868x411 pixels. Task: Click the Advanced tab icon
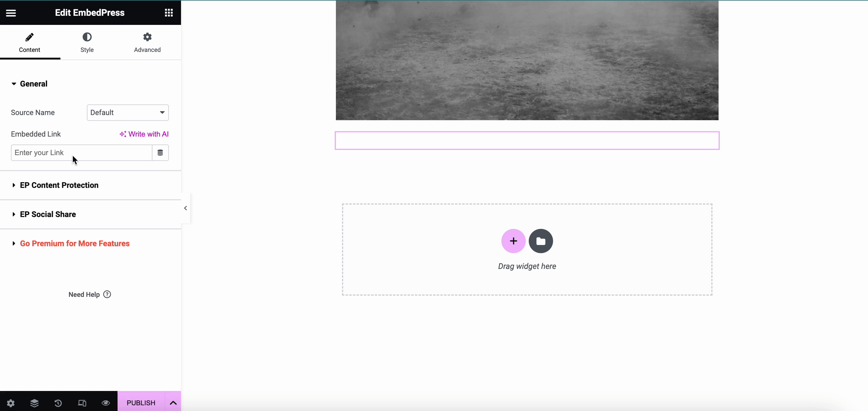click(147, 37)
